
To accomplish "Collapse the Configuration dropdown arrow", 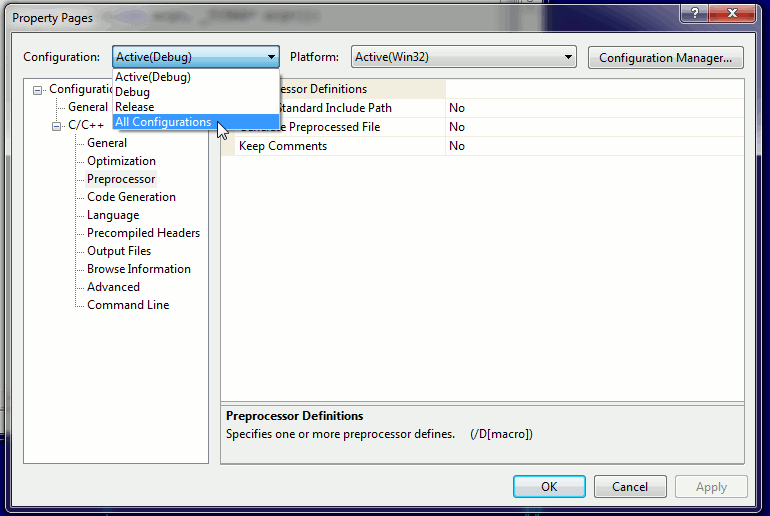I will (x=270, y=57).
